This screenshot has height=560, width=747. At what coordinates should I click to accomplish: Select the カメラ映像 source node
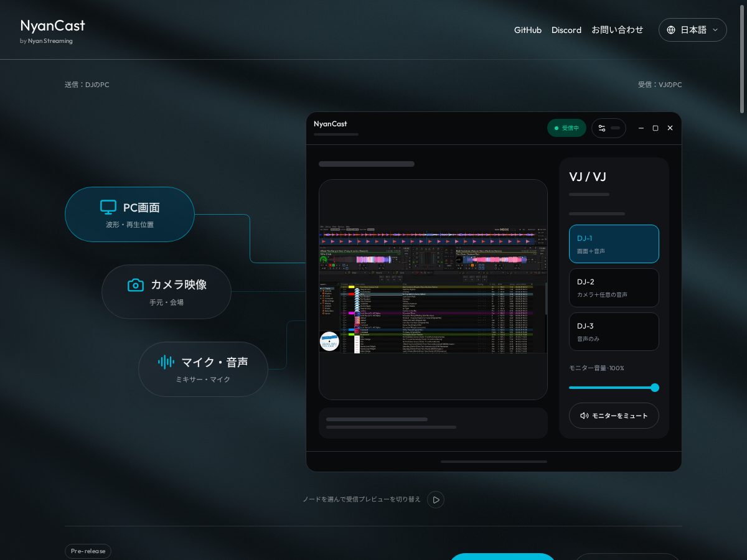166,292
